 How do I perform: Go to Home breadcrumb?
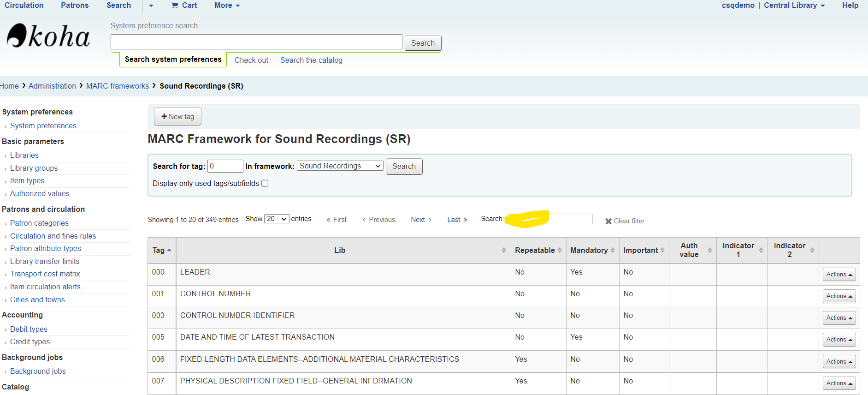pos(9,86)
